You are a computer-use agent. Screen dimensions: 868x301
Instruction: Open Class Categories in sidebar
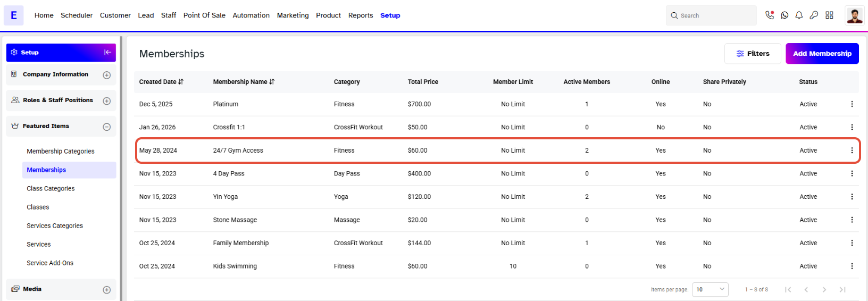click(51, 188)
